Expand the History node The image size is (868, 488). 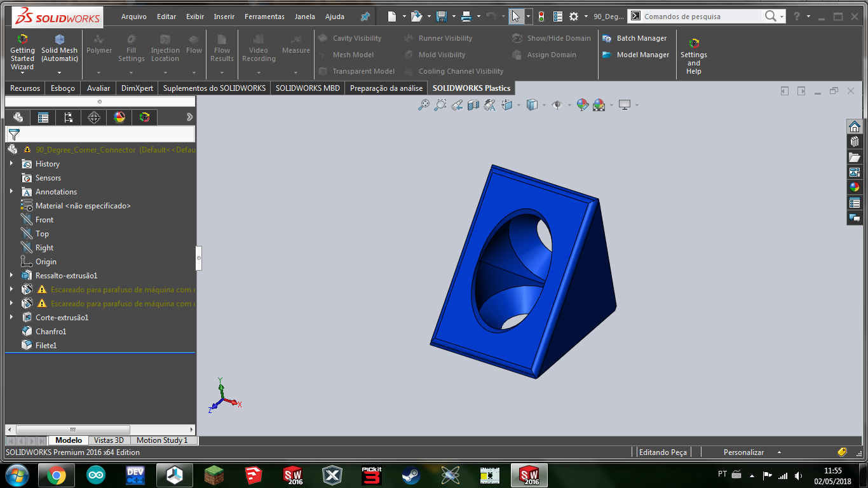click(x=11, y=164)
